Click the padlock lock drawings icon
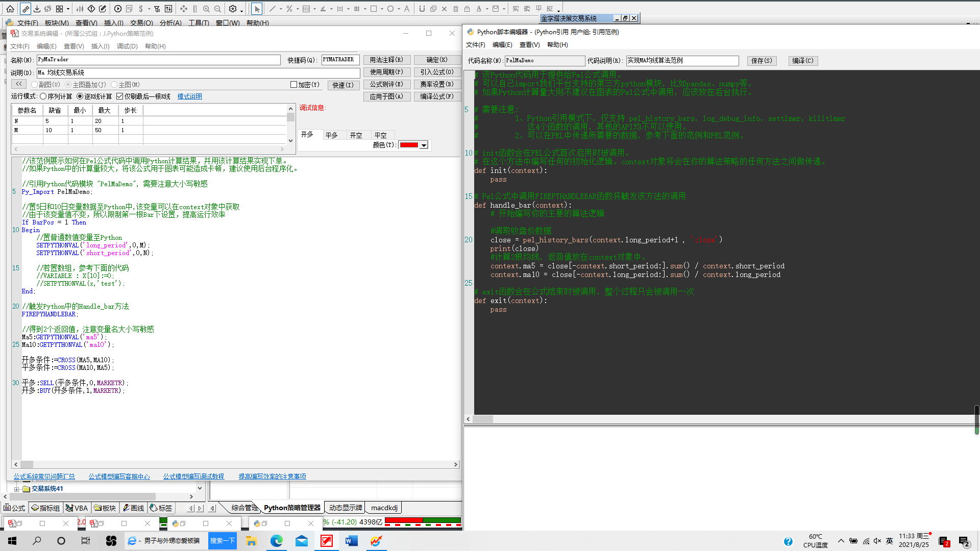Viewport: 980px width, 551px height. [x=467, y=9]
